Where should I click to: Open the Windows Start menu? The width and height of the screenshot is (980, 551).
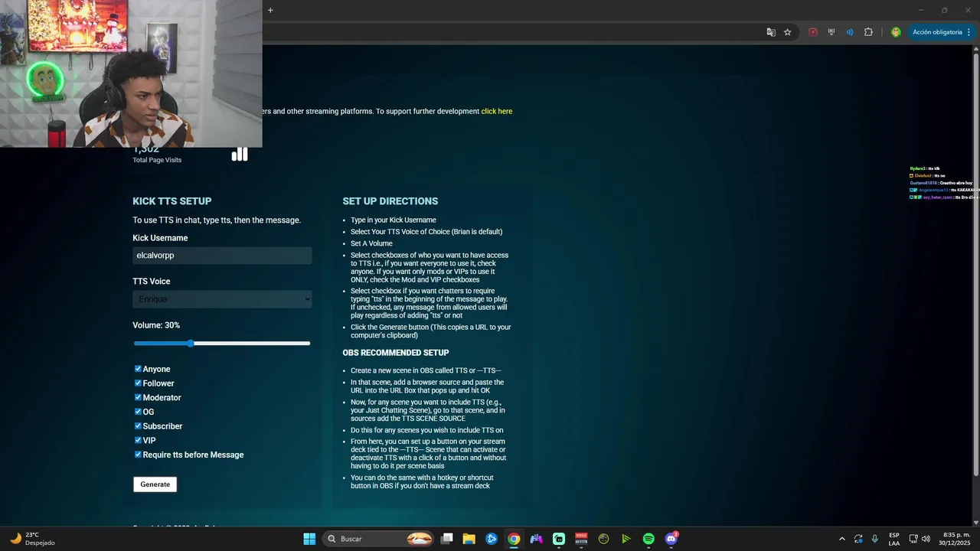309,539
